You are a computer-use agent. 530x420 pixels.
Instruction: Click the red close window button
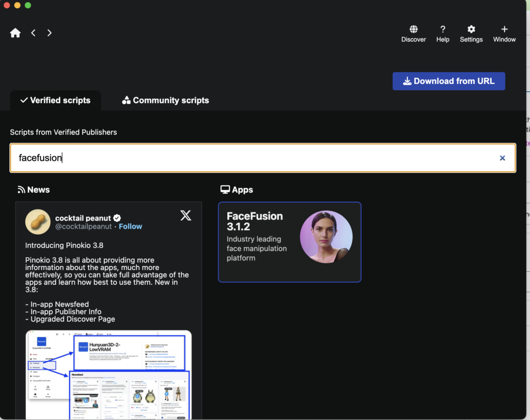pos(7,5)
